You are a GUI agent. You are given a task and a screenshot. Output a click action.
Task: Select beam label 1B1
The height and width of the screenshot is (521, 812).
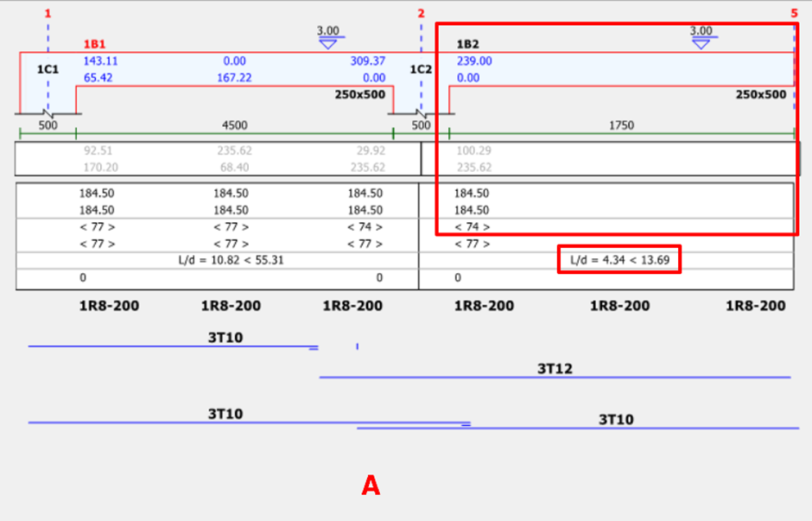(x=96, y=44)
